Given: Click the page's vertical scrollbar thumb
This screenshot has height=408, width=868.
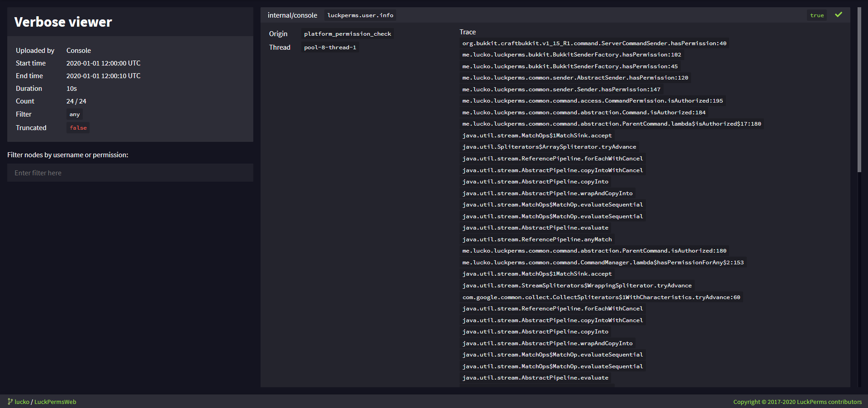Looking at the screenshot, I should point(859,90).
